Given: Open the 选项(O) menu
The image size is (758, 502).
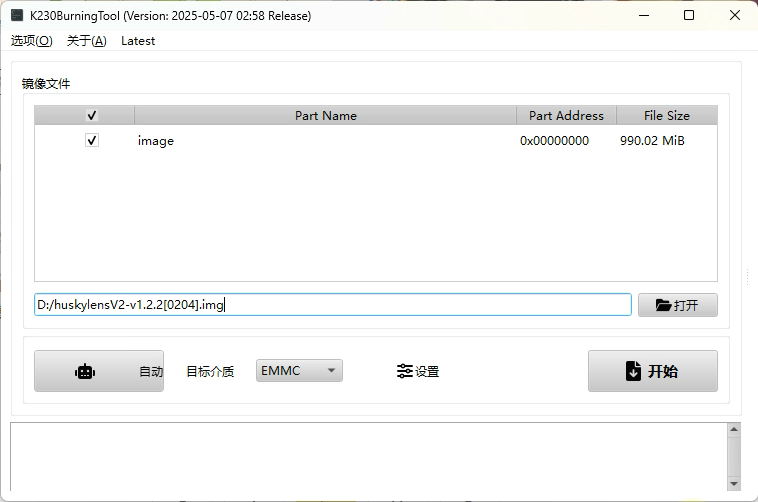Looking at the screenshot, I should [31, 41].
